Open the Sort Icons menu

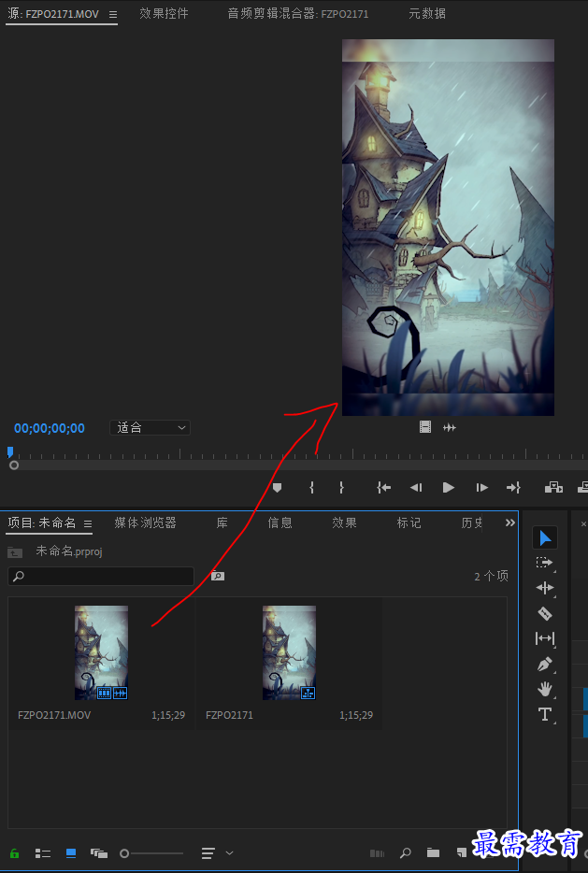208,853
